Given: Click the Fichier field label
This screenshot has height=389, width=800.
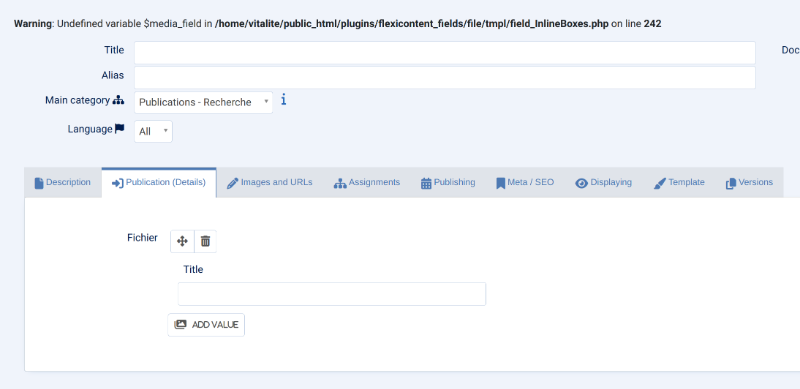Looking at the screenshot, I should pos(142,237).
